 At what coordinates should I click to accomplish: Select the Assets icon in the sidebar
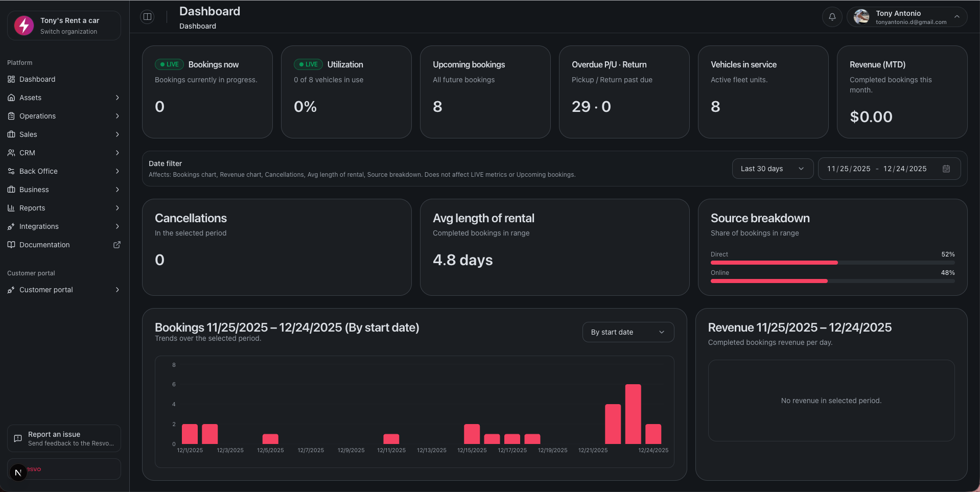11,98
